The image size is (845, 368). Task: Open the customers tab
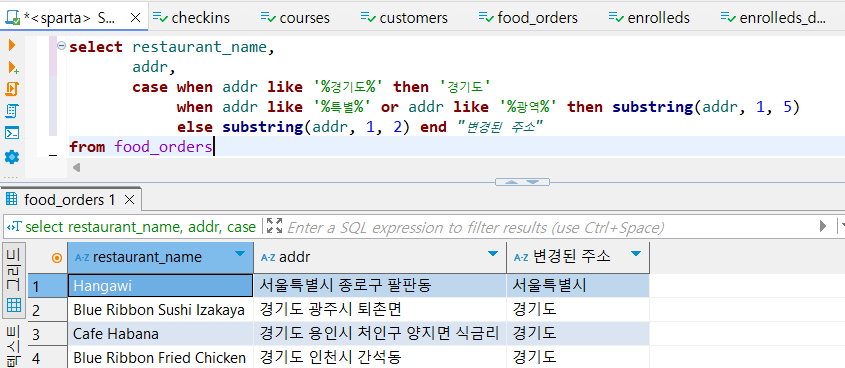pyautogui.click(x=404, y=18)
